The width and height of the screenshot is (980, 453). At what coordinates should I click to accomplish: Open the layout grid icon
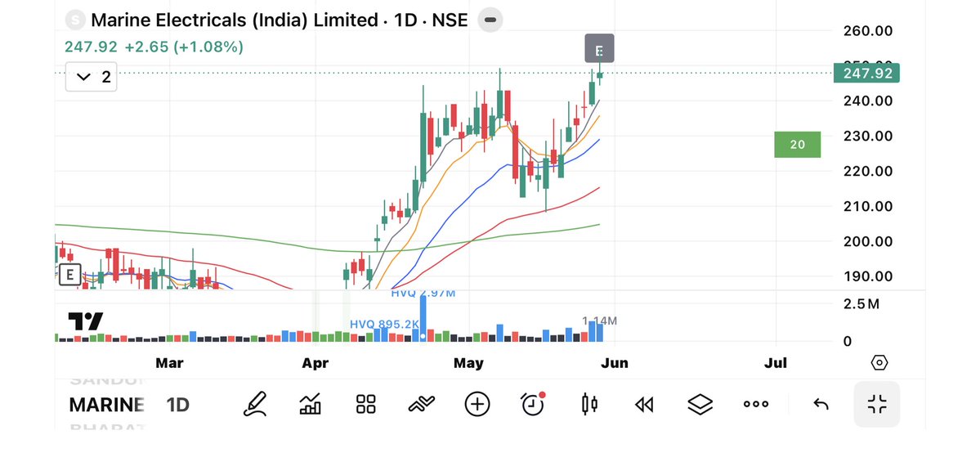(x=365, y=404)
